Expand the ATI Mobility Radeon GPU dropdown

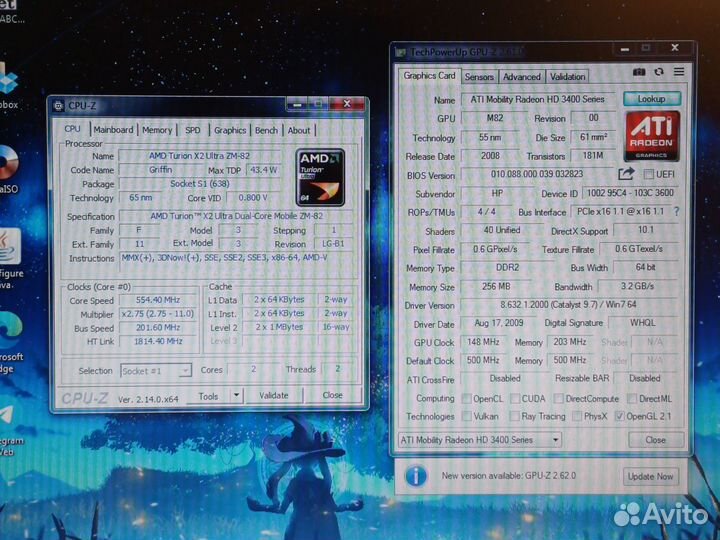click(555, 440)
